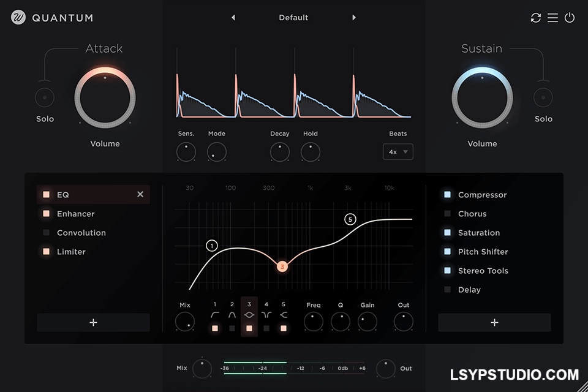
Task: Click the Quantum W logo icon
Action: tap(18, 17)
